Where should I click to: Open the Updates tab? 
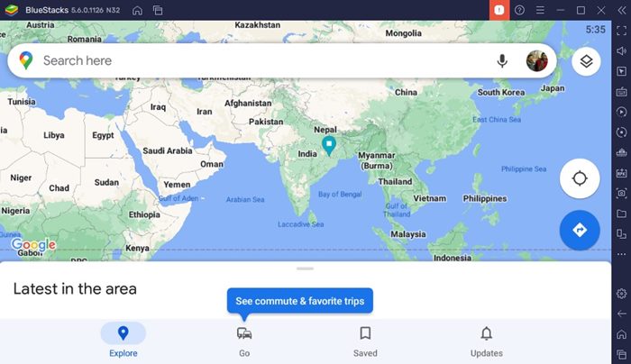click(486, 341)
